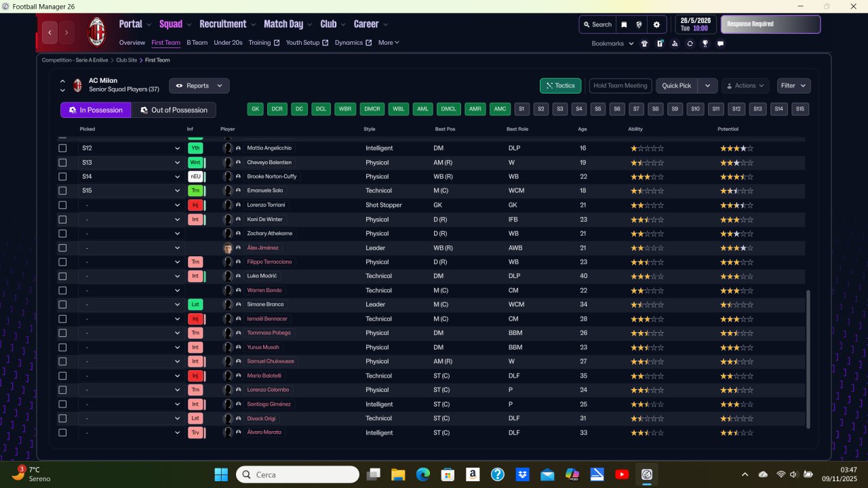
Task: Click the AC Milan club crest in header
Action: click(x=97, y=32)
